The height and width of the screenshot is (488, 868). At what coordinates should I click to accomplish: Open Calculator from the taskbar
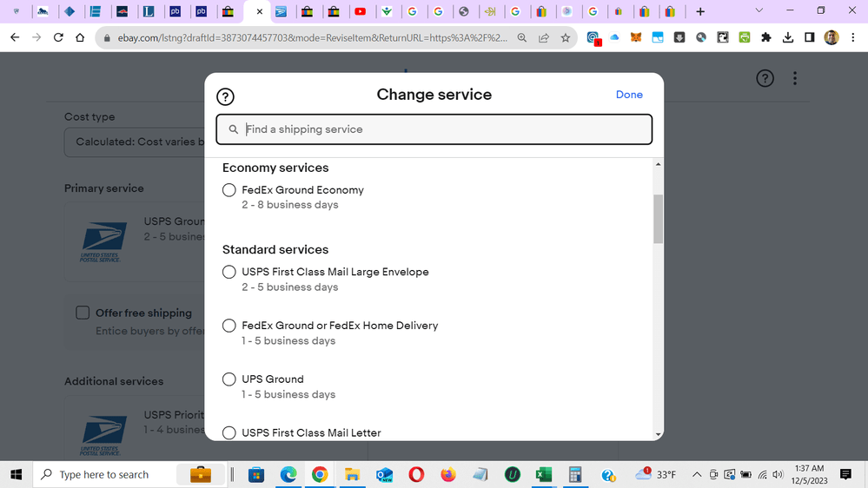[x=575, y=475]
